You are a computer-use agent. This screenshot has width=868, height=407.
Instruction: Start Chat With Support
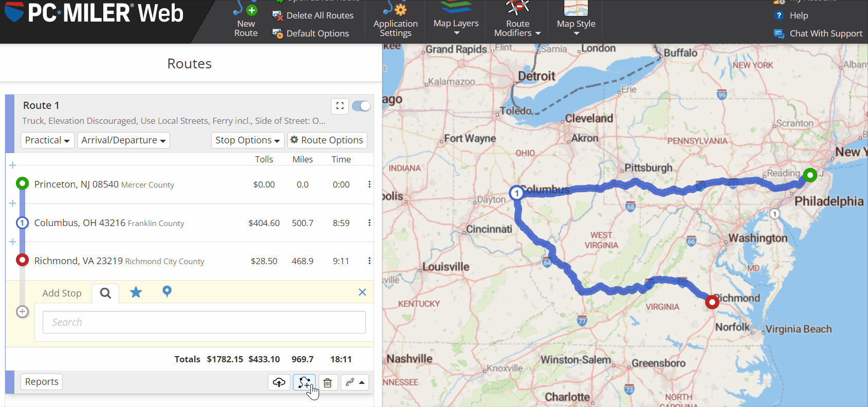click(818, 33)
